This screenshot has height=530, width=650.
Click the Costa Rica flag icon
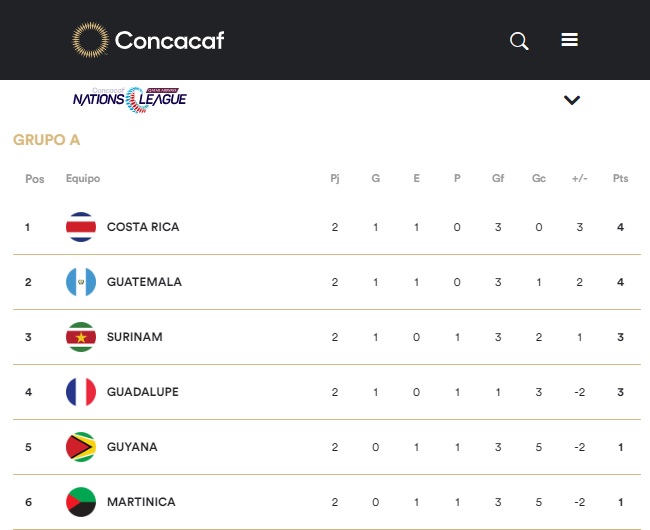click(x=81, y=227)
